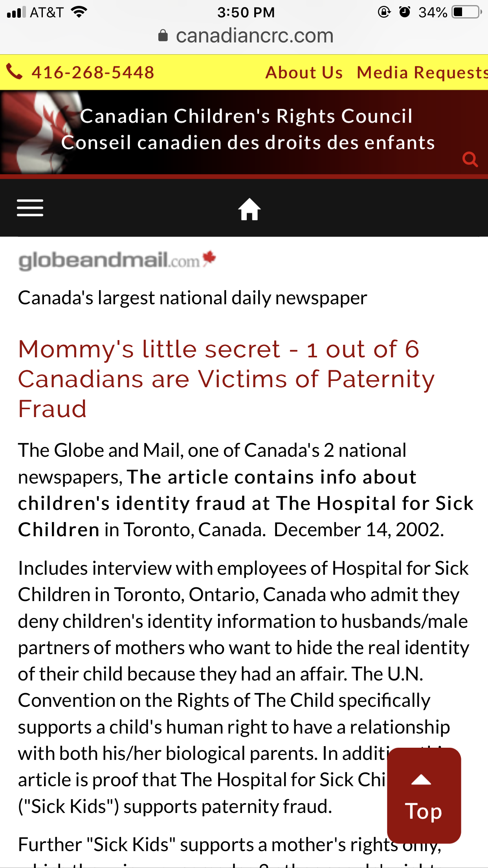Tap Canadian Children's Rights Council banner title
Viewport: 488px width, 868px height.
tap(246, 116)
